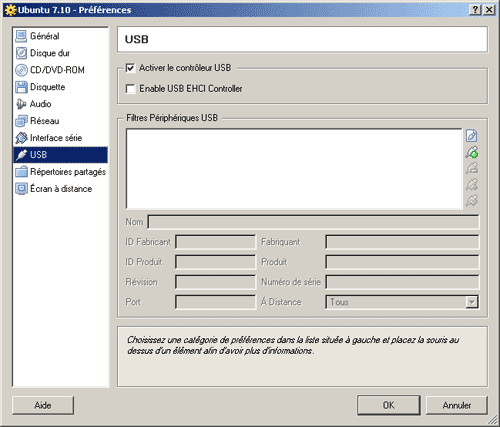Add a new empty USB filter
The width and height of the screenshot is (500, 427).
pyautogui.click(x=471, y=136)
